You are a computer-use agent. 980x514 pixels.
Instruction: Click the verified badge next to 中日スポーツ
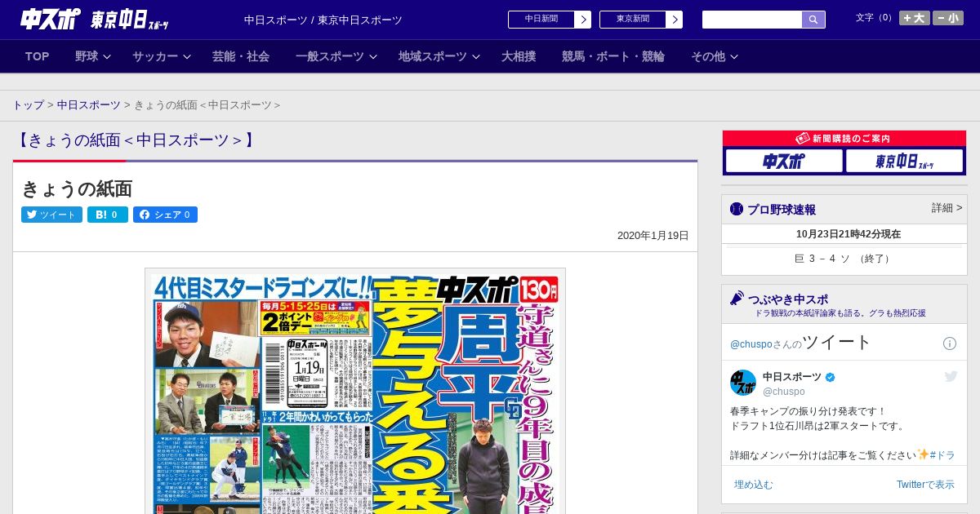point(831,377)
